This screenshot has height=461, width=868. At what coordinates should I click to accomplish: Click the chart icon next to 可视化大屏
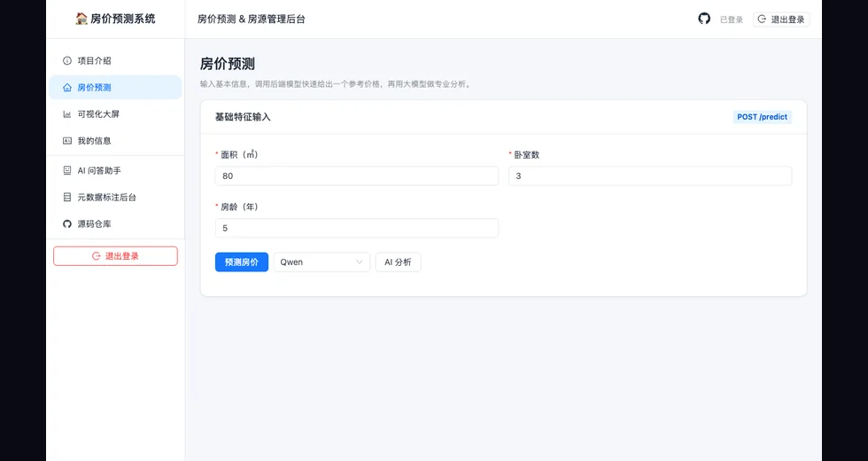pos(67,113)
